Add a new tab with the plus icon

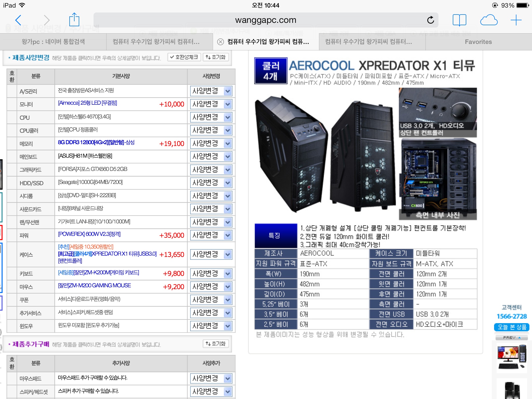516,20
